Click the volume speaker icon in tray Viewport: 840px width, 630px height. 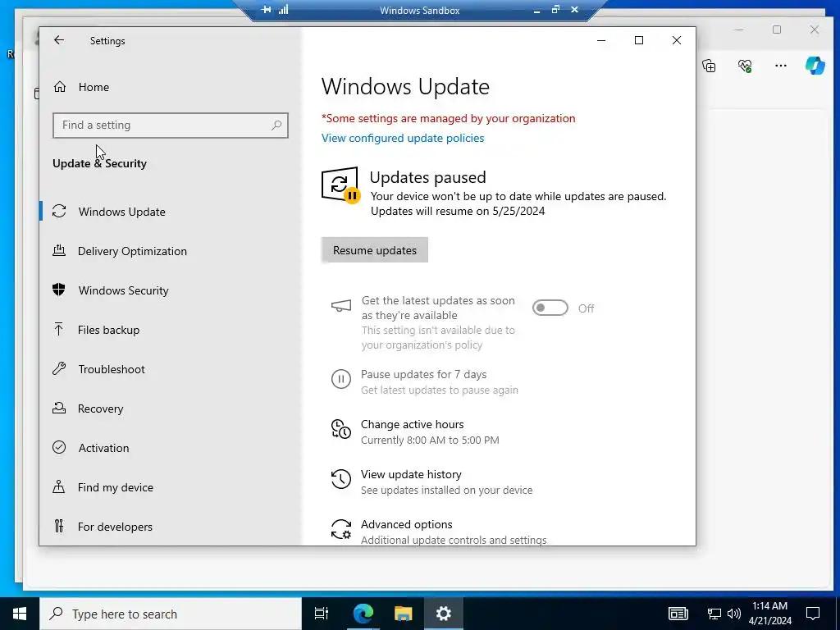coord(734,614)
